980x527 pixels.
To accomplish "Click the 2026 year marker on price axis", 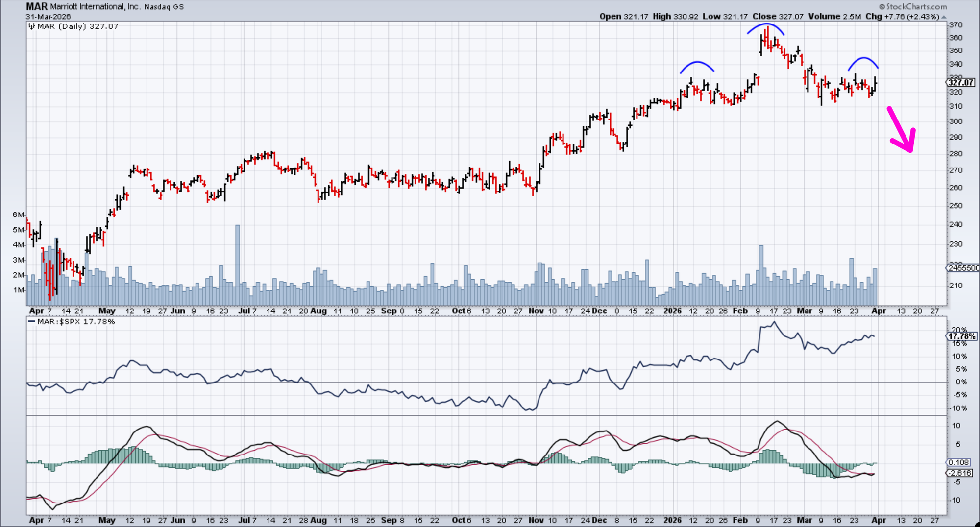I will click(672, 311).
